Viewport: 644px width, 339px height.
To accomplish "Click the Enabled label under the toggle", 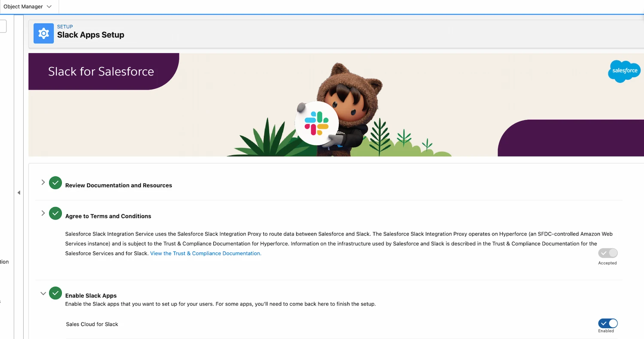I will pos(606,331).
